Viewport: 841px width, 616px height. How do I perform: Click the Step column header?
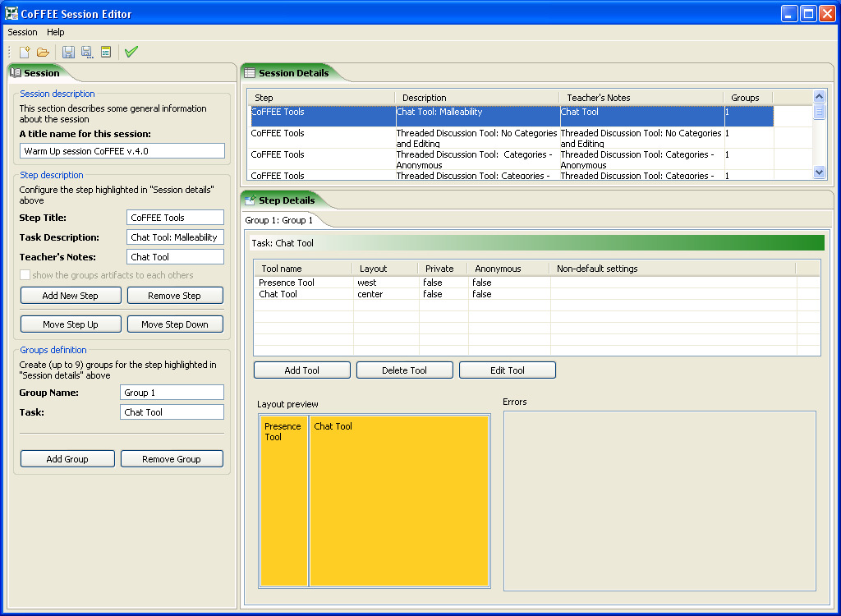(322, 98)
